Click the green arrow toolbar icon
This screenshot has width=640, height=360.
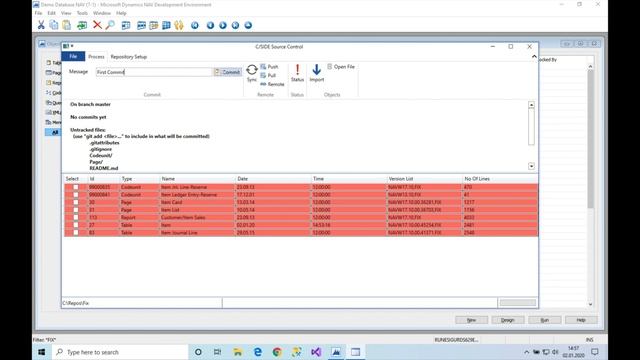pos(82,25)
